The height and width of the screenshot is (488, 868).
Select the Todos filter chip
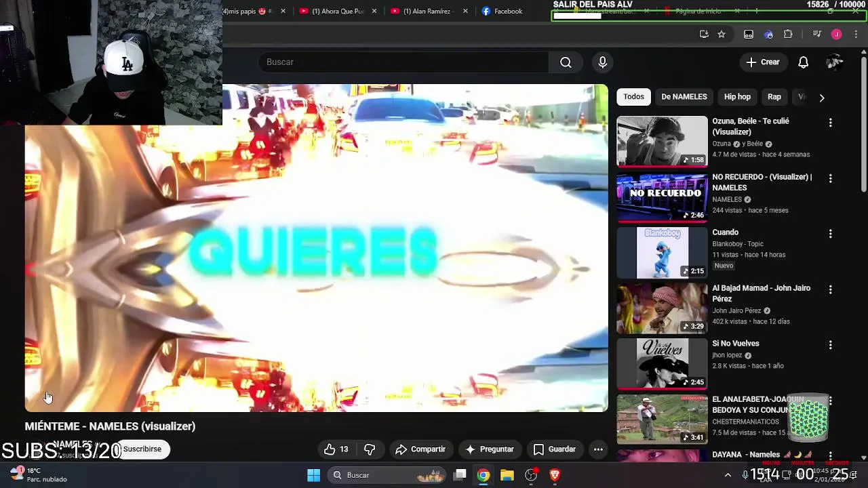[633, 97]
